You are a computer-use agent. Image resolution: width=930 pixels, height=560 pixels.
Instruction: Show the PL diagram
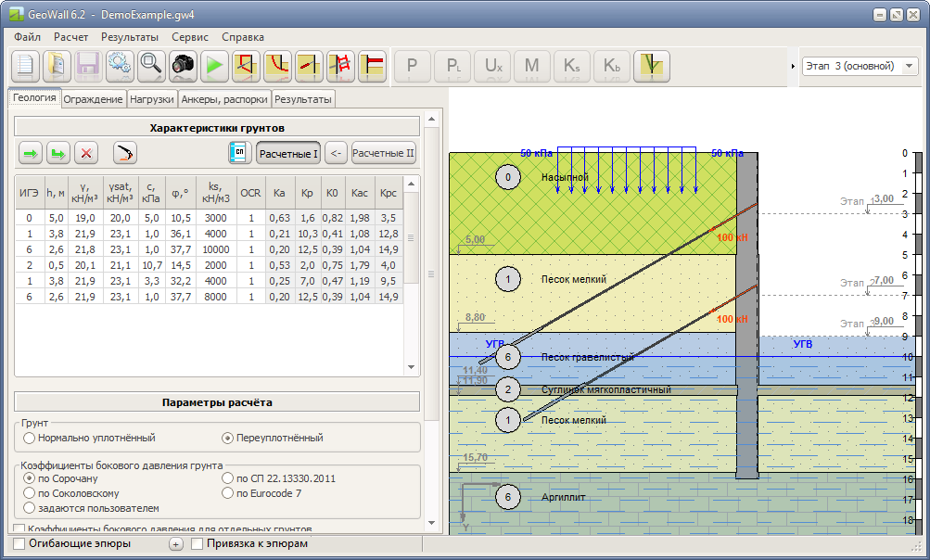[x=452, y=65]
